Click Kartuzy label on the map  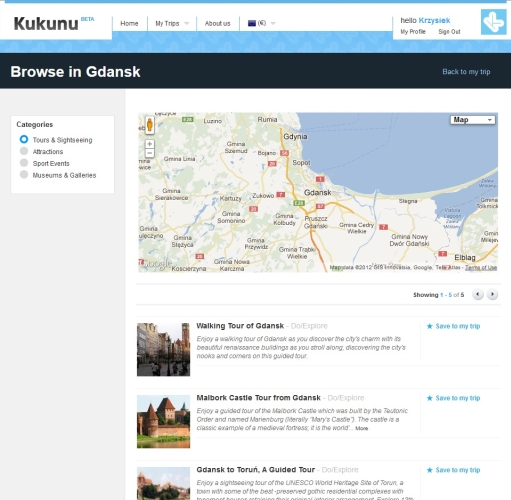point(230,198)
